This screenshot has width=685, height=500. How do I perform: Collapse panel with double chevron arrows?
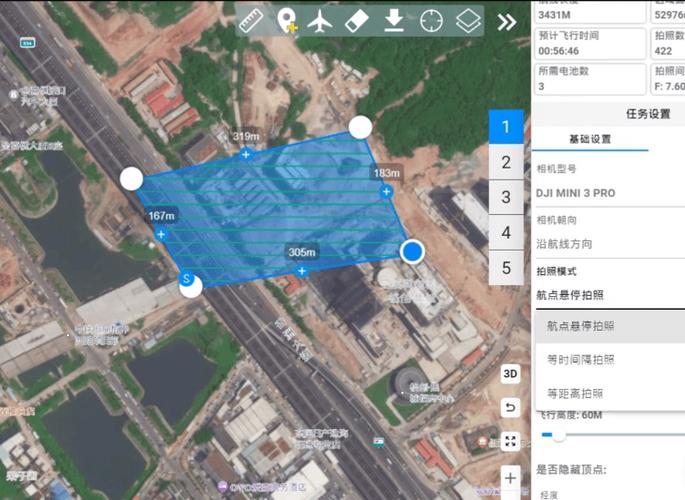507,21
